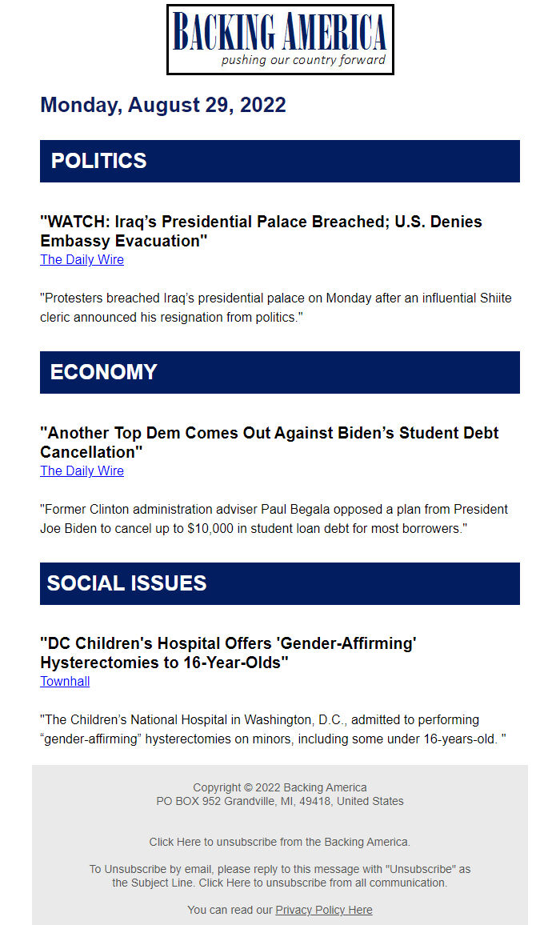Screen dimensions: 560x925
Task: Open The Daily Wire link under Iraq headline
Action: [82, 259]
